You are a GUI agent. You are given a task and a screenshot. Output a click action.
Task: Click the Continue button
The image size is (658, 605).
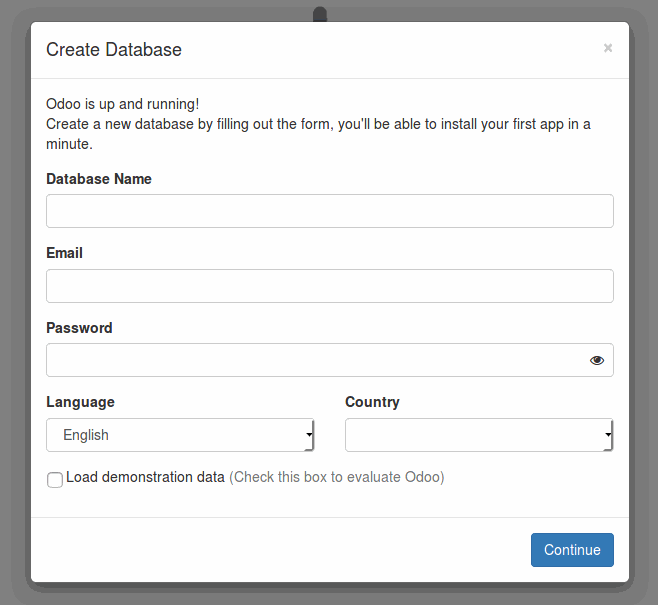pyautogui.click(x=572, y=550)
